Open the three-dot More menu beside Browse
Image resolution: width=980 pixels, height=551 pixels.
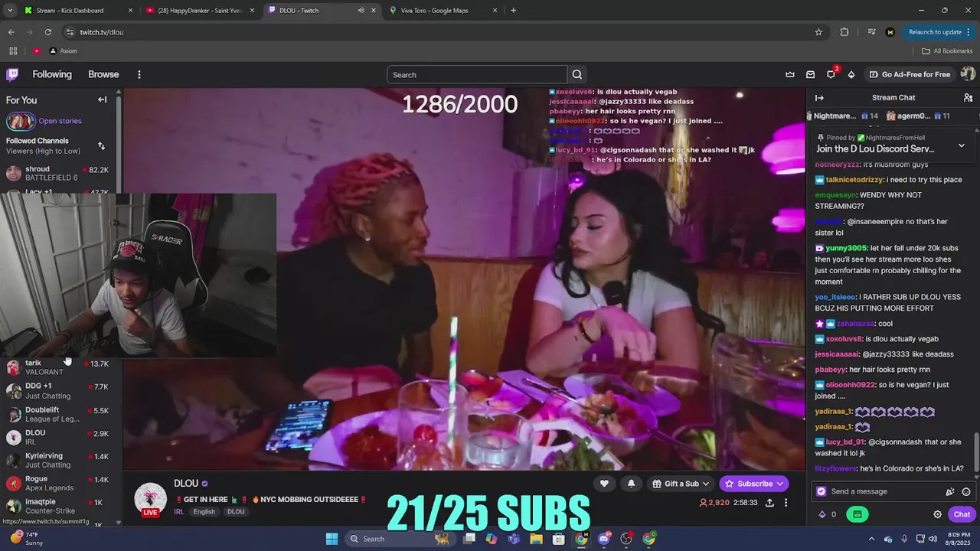tap(139, 74)
